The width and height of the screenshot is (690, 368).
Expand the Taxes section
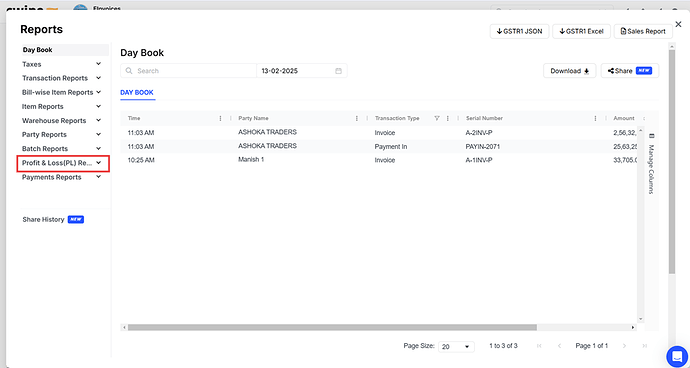[62, 64]
